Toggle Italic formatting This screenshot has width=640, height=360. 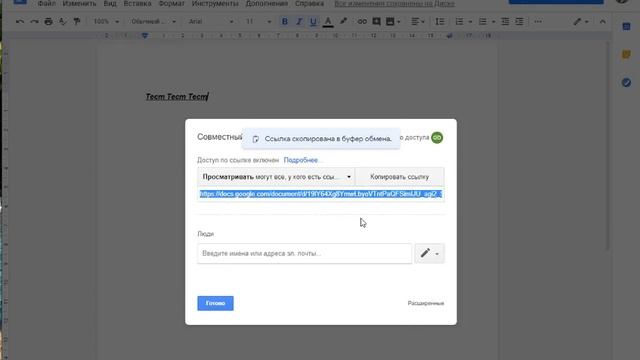pyautogui.click(x=299, y=22)
